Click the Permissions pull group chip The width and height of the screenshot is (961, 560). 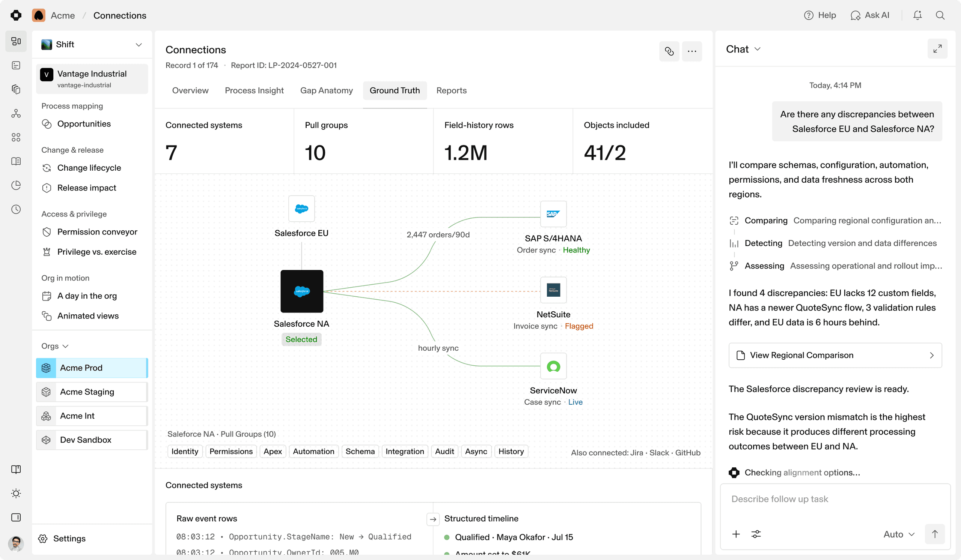click(x=231, y=452)
